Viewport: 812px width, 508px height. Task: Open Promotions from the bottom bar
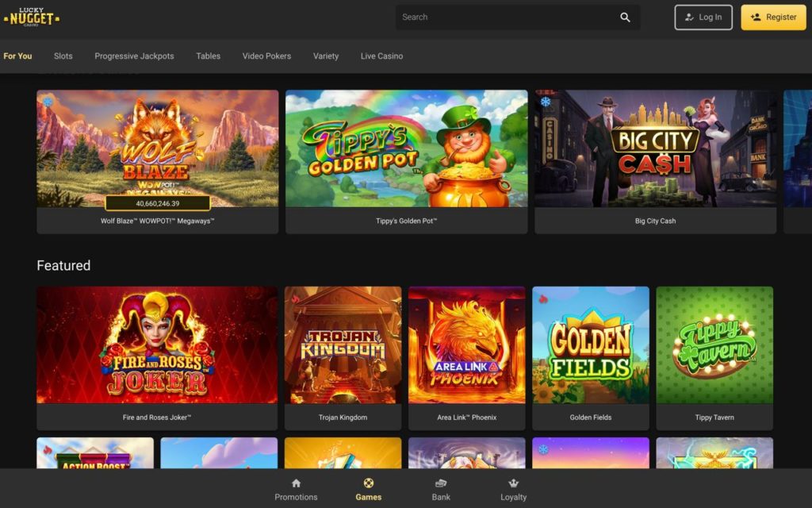pos(296,489)
